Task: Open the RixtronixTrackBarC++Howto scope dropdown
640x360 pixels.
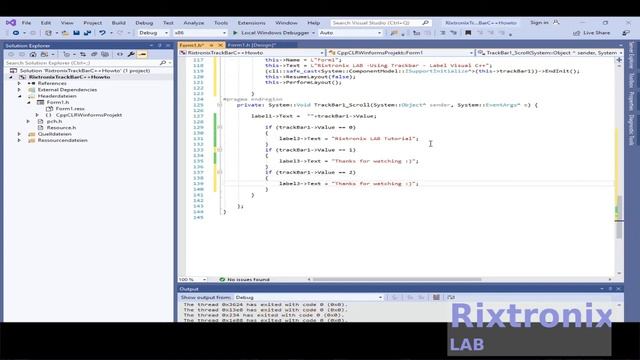Action: (x=252, y=53)
